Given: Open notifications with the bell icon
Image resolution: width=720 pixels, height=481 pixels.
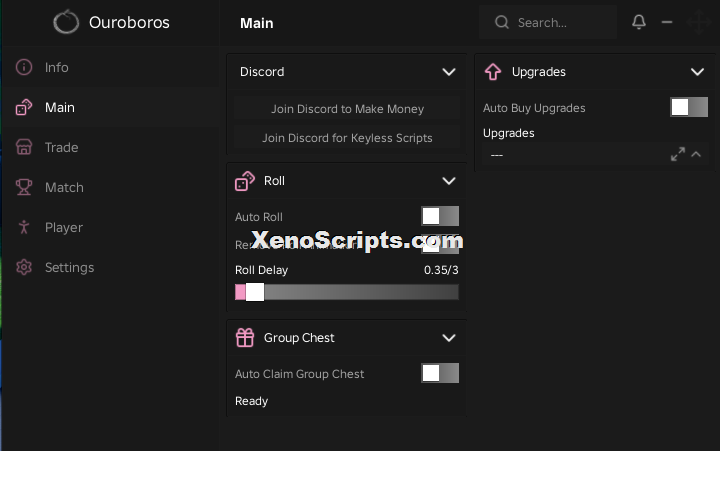Looking at the screenshot, I should (639, 22).
